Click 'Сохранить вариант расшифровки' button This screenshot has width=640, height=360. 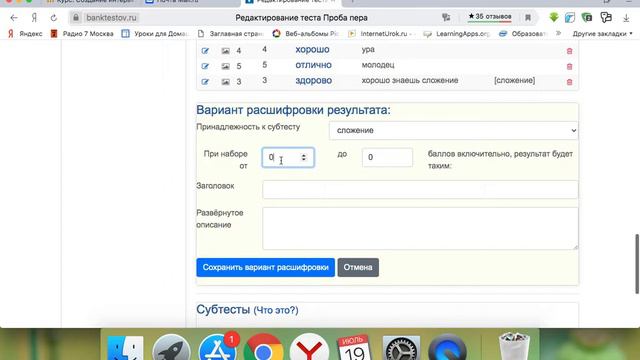[265, 267]
